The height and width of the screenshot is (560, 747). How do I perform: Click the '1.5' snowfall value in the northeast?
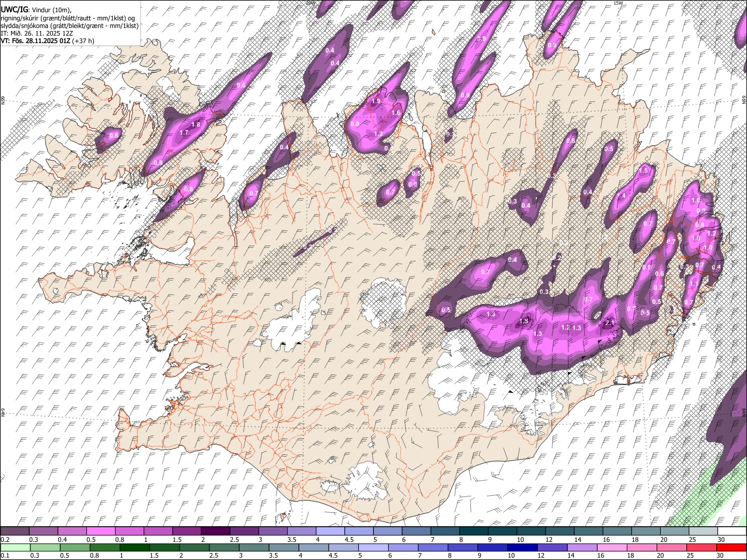tap(644, 170)
